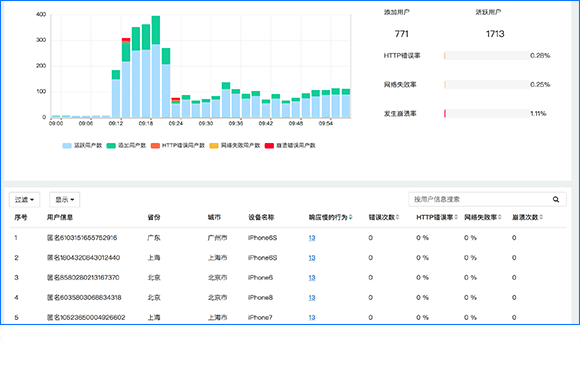Select user row 匿名6103151655752916
This screenshot has height=384, width=580.
287,238
